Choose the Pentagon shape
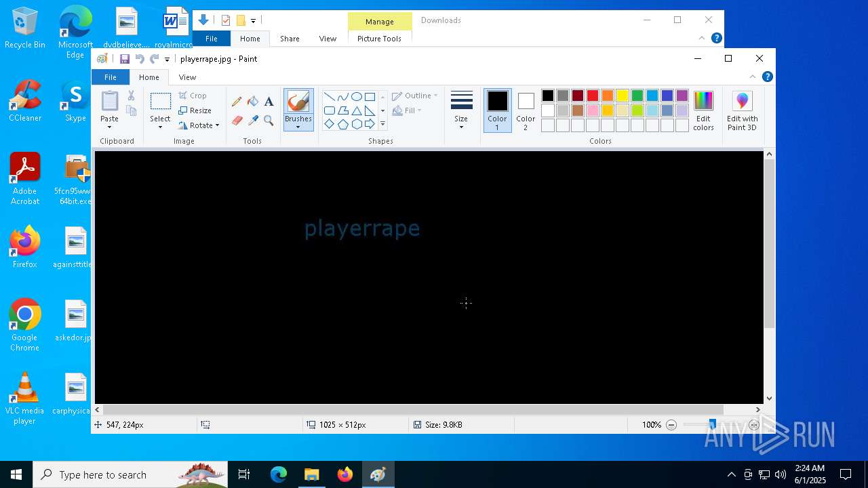Screen dimensions: 868x488 point(342,124)
